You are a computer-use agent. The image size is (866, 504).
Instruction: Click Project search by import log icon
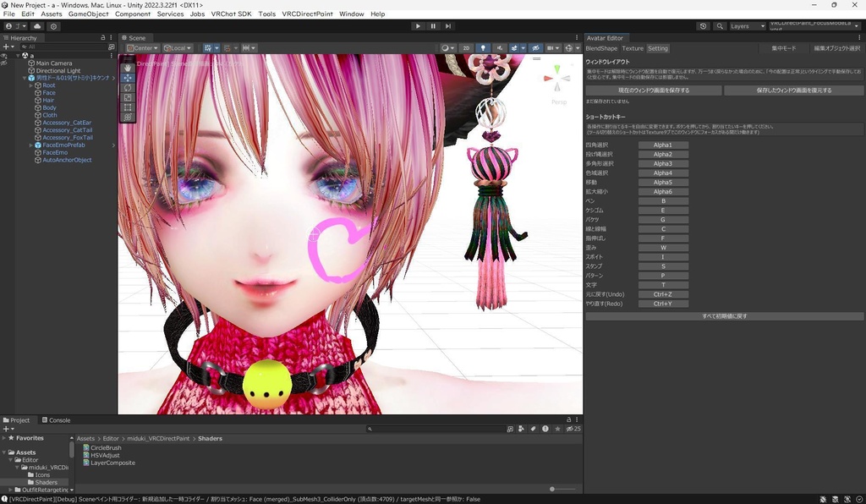(545, 429)
